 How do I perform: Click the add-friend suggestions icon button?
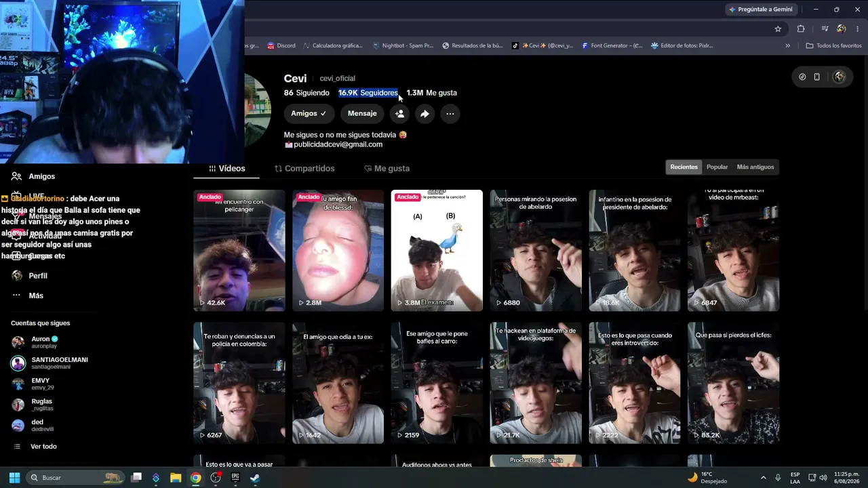(x=399, y=114)
